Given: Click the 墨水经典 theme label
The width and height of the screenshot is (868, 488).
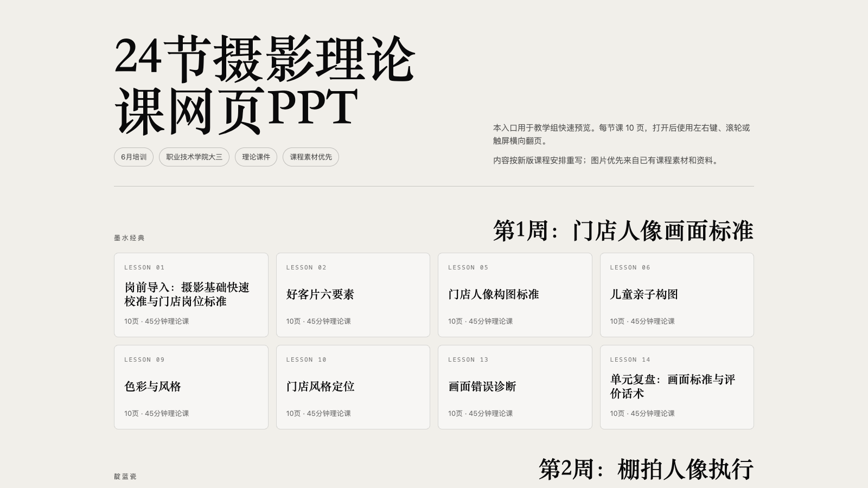Looking at the screenshot, I should pyautogui.click(x=129, y=238).
